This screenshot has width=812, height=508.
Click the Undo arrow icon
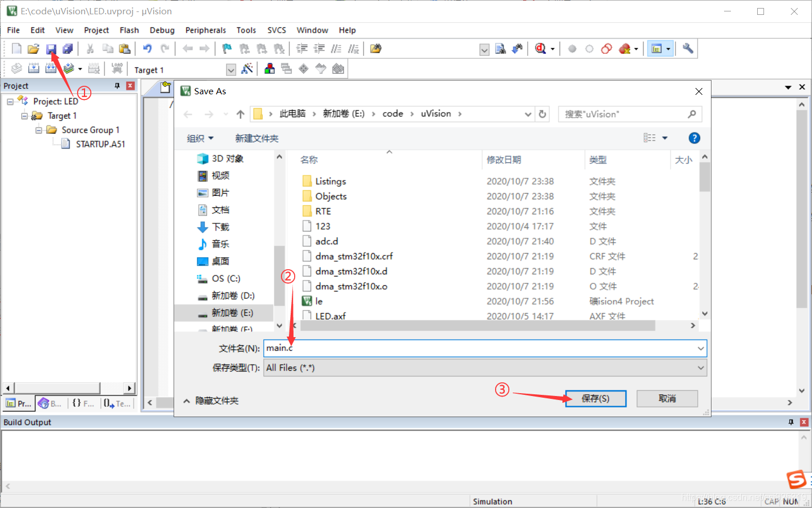click(x=147, y=49)
